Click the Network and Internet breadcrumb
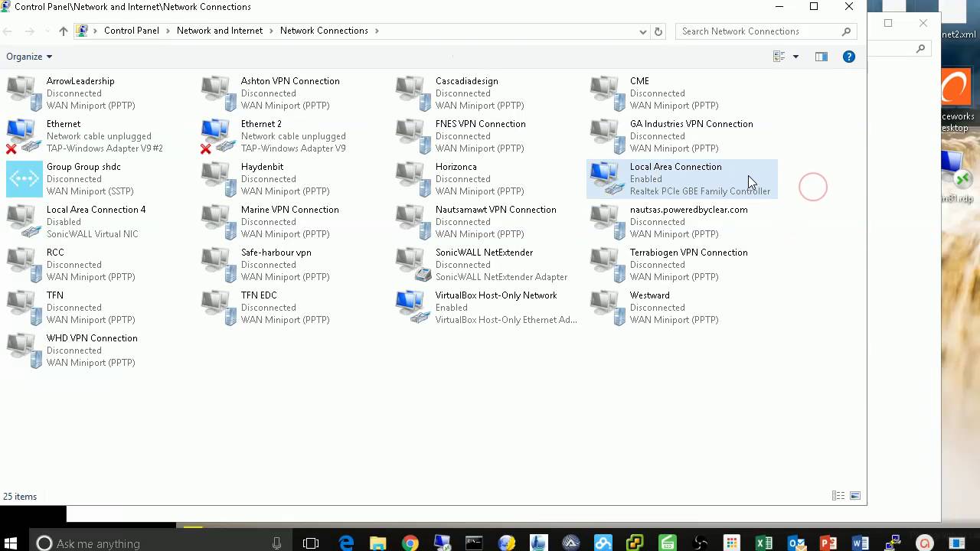Screen dimensions: 980x551 pyautogui.click(x=220, y=31)
